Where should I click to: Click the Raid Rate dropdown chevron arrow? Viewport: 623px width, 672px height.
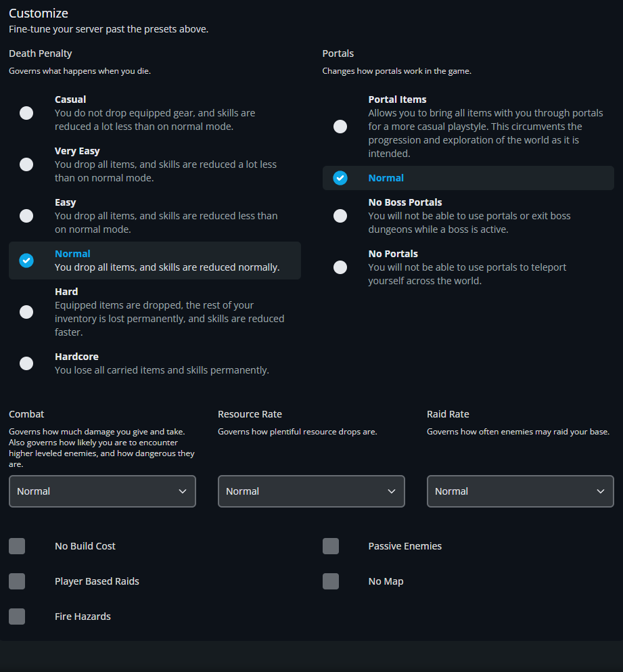pyautogui.click(x=601, y=491)
